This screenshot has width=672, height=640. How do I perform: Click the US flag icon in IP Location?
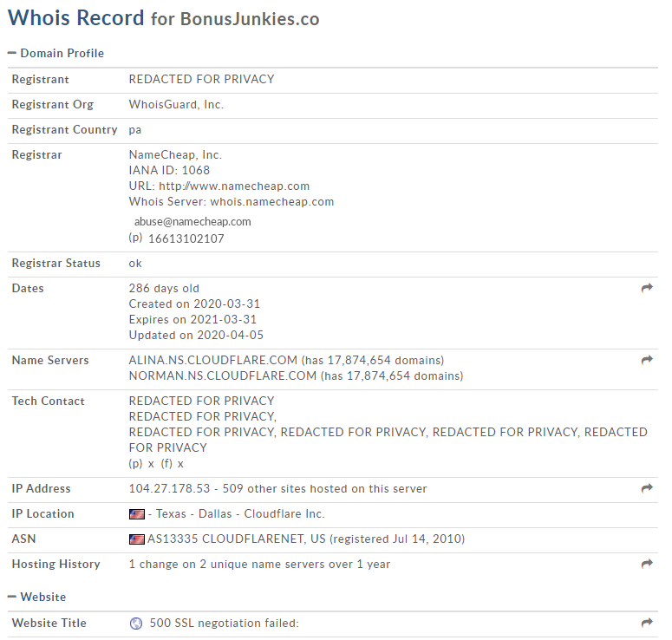(x=137, y=514)
